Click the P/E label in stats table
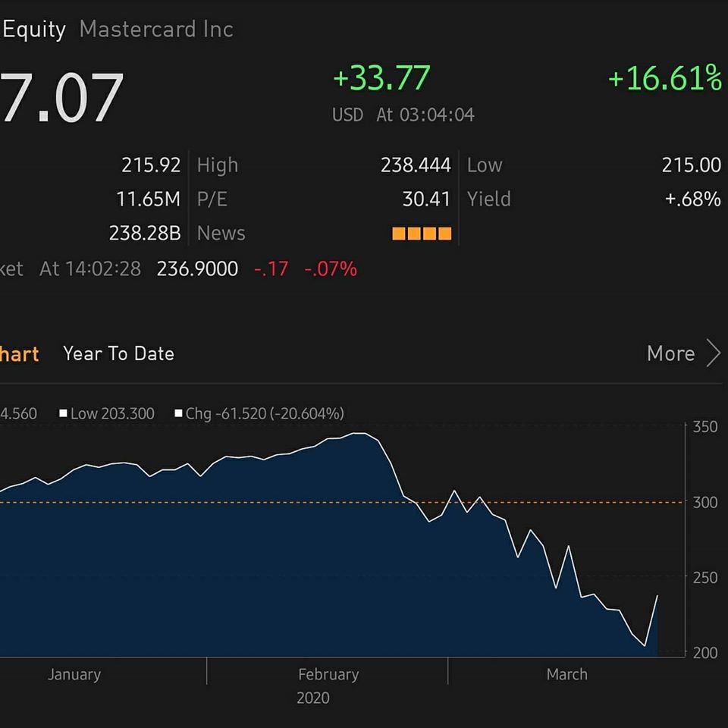 click(x=212, y=199)
